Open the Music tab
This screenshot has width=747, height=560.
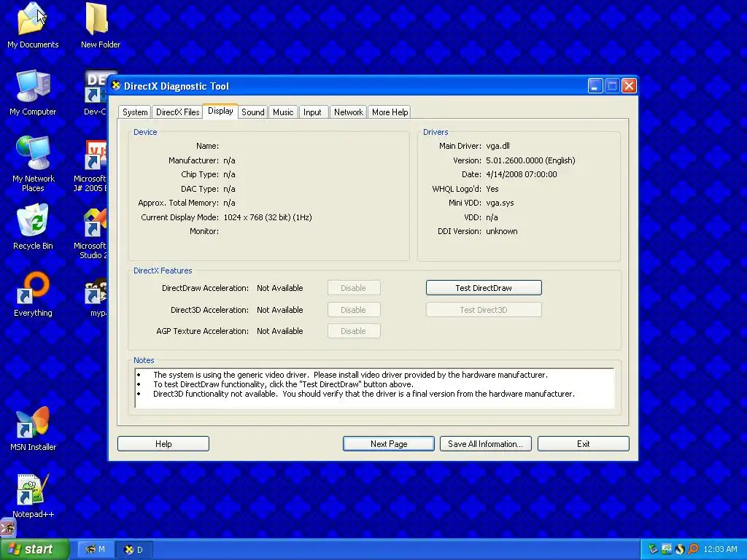283,112
